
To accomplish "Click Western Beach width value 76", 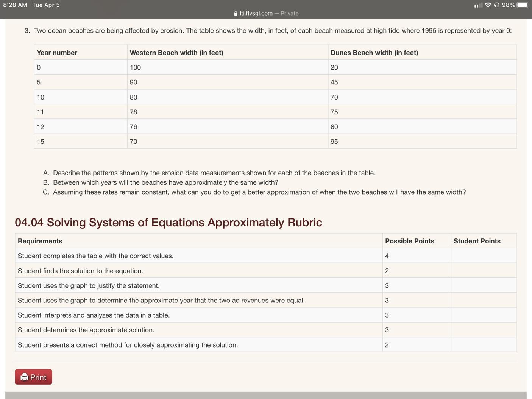I will click(133, 127).
